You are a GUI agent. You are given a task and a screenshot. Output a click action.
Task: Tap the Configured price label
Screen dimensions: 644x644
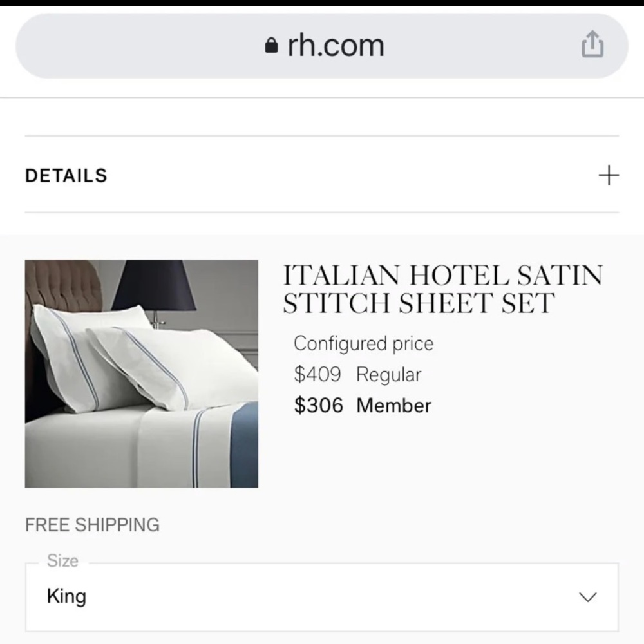[364, 343]
